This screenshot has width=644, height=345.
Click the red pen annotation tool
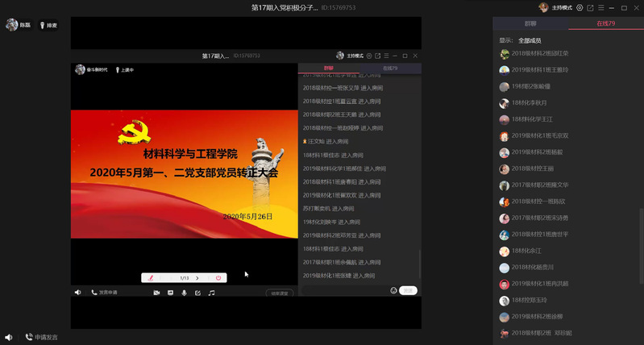click(x=150, y=277)
